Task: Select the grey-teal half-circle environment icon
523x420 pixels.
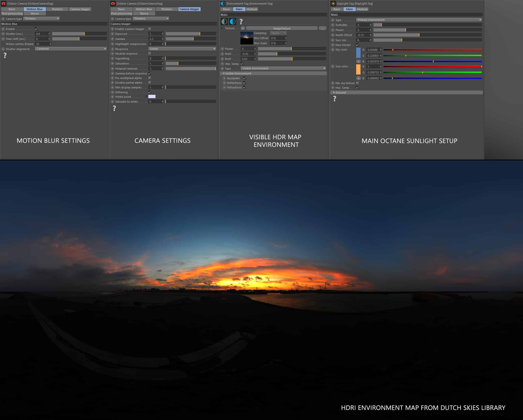Action: (x=224, y=22)
